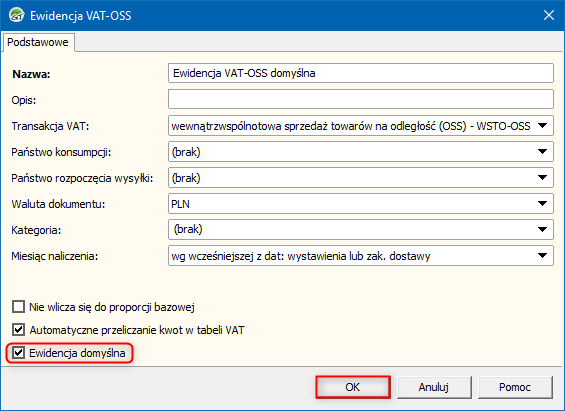Open help with Pomoc button

click(x=515, y=387)
